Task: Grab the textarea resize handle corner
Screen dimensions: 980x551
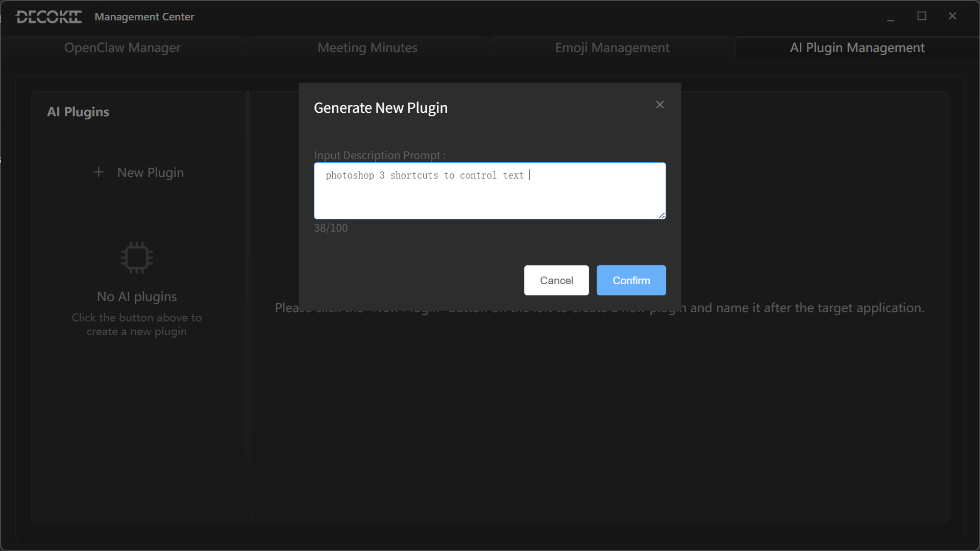Action: [662, 215]
